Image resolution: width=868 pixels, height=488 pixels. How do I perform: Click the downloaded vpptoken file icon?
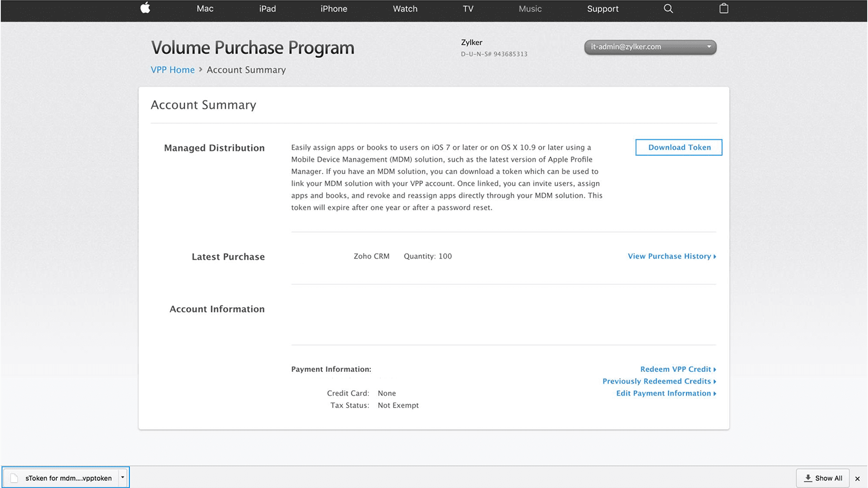[15, 478]
